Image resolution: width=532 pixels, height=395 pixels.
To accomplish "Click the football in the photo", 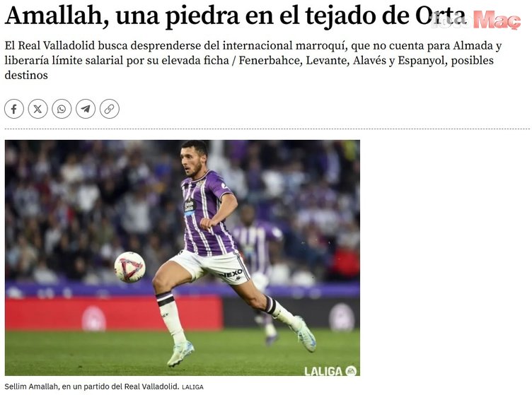I will (130, 267).
